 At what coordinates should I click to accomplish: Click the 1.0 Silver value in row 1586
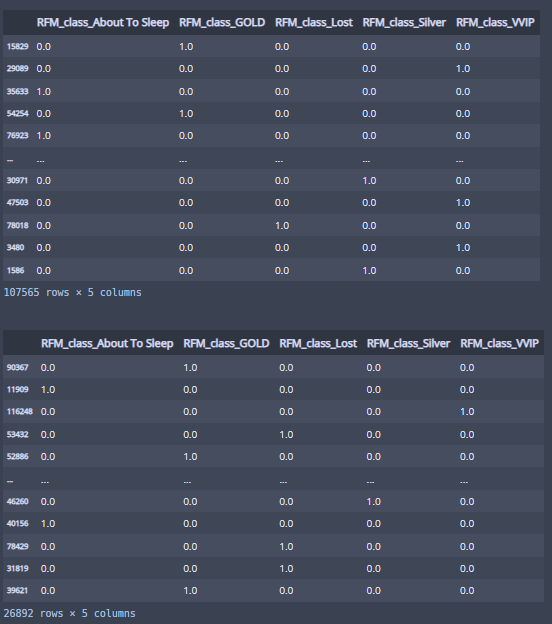pos(369,271)
